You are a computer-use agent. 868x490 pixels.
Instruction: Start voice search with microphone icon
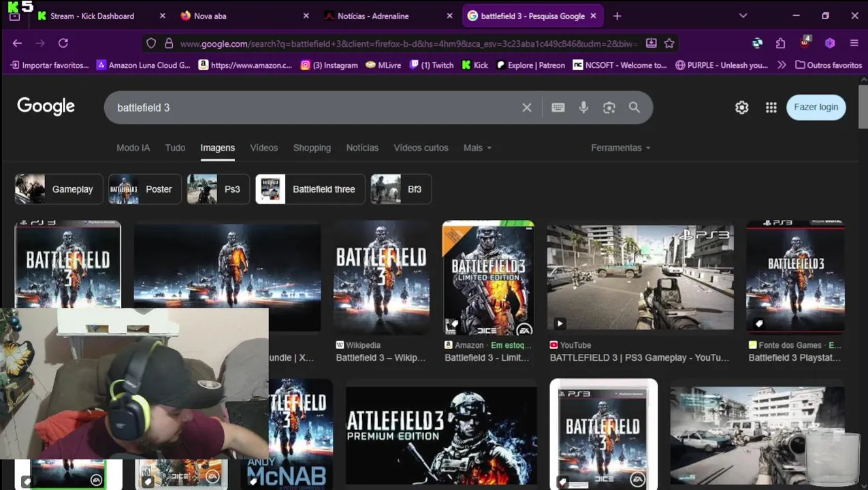tap(583, 108)
